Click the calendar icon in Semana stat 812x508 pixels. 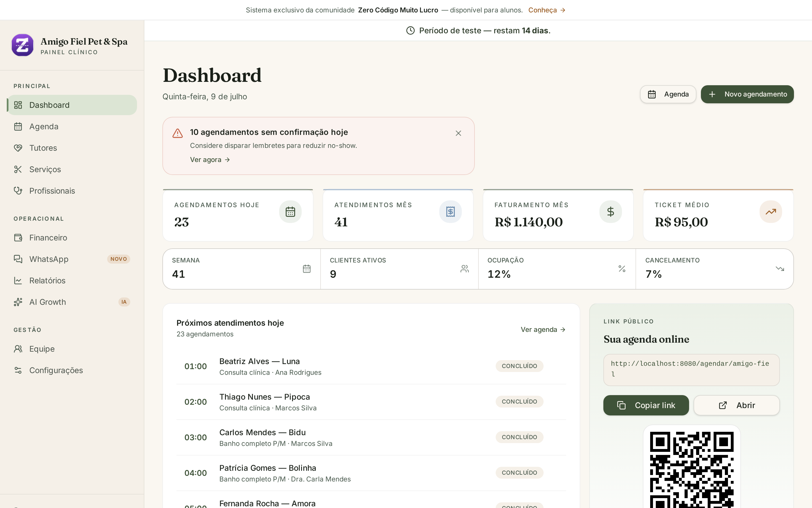(307, 269)
